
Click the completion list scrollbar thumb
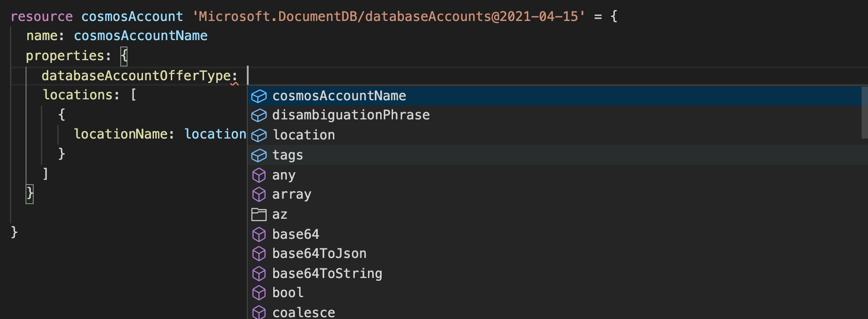pyautogui.click(x=863, y=112)
